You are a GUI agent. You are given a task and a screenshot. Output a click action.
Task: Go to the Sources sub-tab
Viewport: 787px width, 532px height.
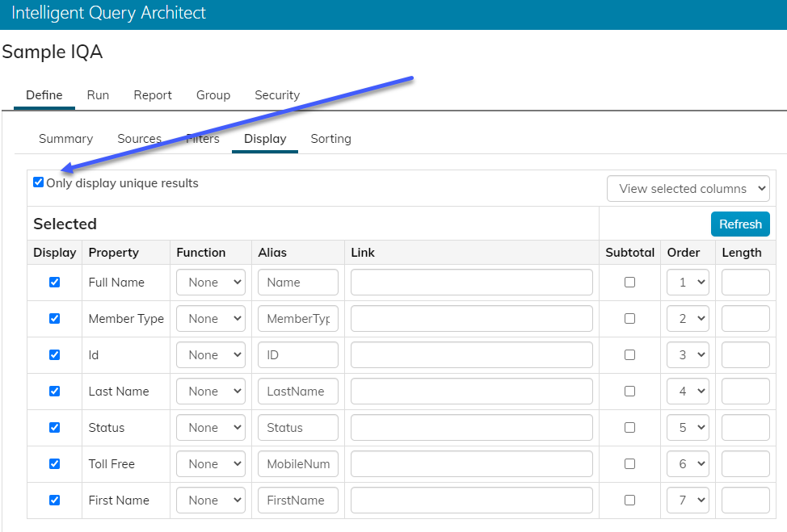click(139, 139)
